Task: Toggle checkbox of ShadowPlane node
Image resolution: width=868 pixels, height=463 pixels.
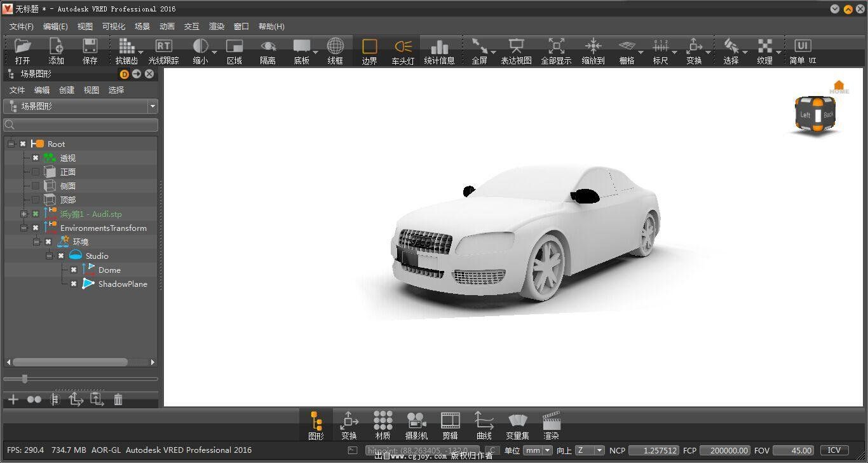Action: [74, 284]
